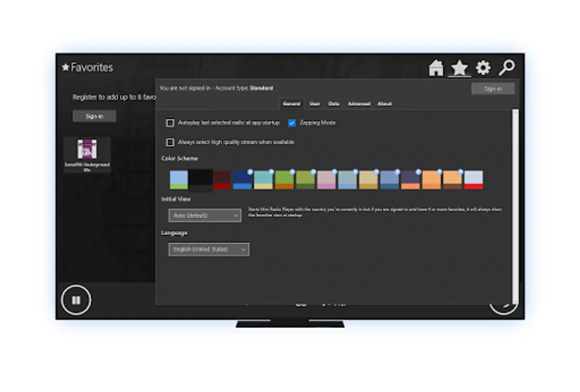Disable the Zapping Mode checkbox
Image resolution: width=580 pixels, height=392 pixels.
(292, 123)
